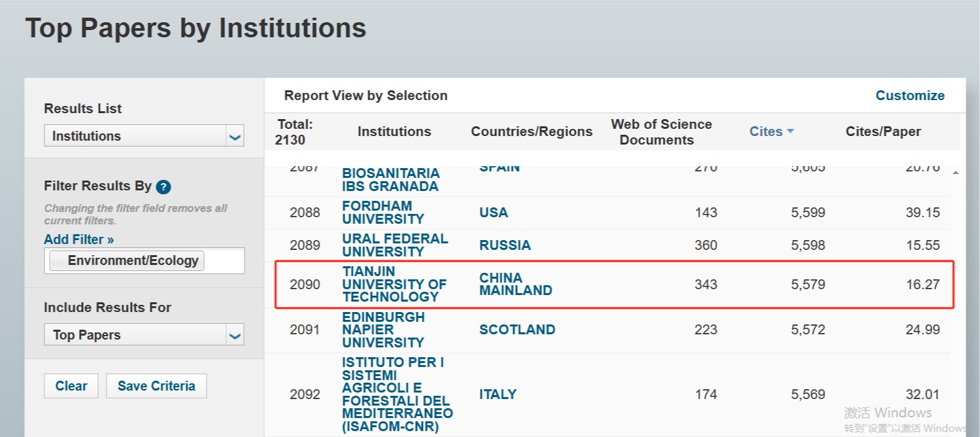The width and height of the screenshot is (980, 437).
Task: Click the SCOTLAND country link
Action: pos(516,330)
